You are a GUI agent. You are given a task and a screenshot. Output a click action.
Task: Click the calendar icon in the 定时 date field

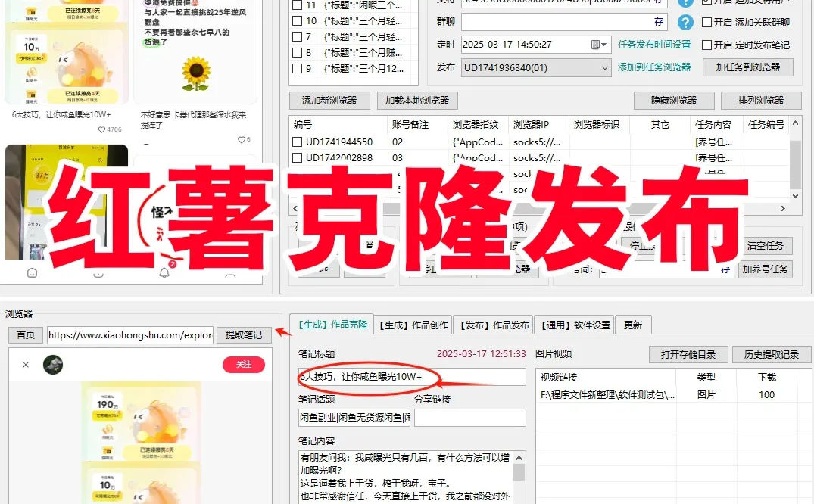click(x=595, y=44)
